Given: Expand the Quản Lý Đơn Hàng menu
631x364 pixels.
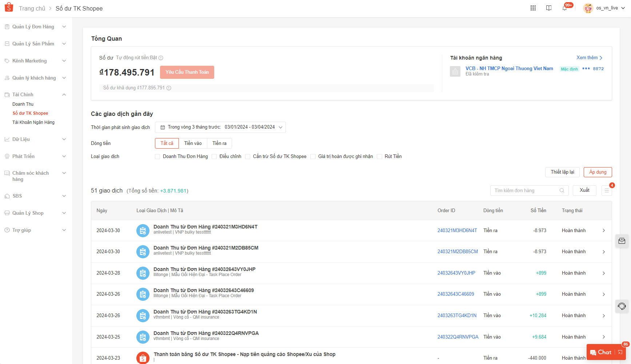Looking at the screenshot, I should tap(35, 27).
